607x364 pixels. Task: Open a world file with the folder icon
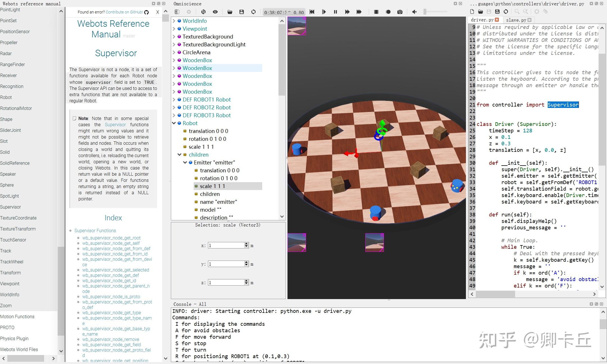pyautogui.click(x=230, y=12)
